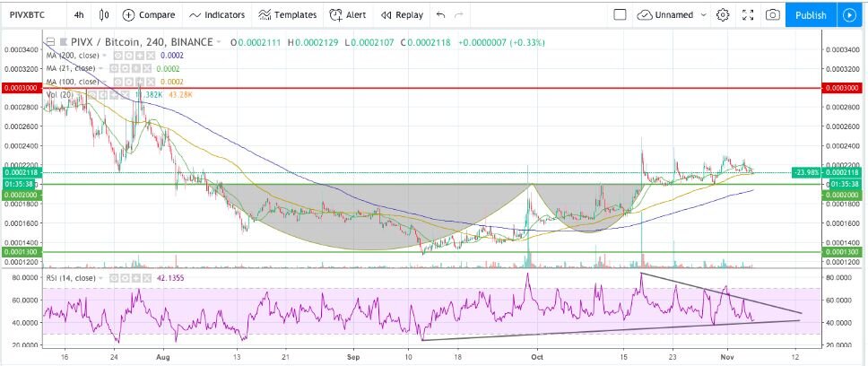Click the flag icon before PIVX / Bitcoin

click(x=63, y=41)
